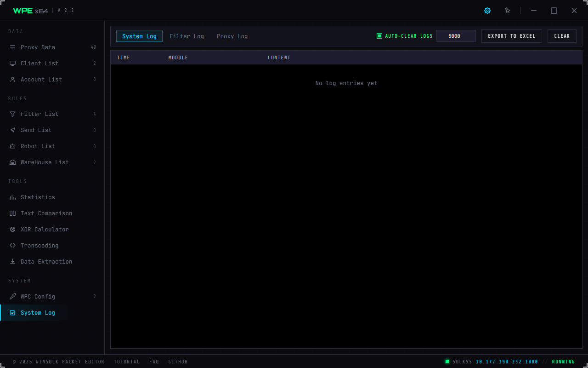588x368 pixels.
Task: Switch to the Filter Log tab
Action: pos(187,36)
